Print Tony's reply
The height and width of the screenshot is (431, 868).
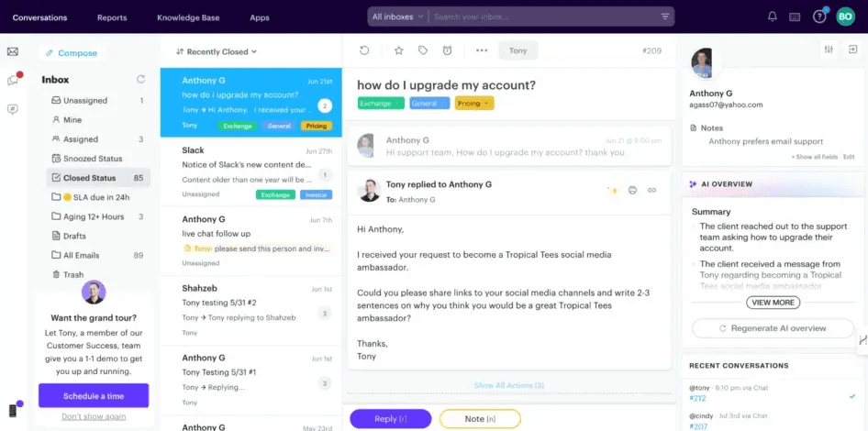point(632,191)
